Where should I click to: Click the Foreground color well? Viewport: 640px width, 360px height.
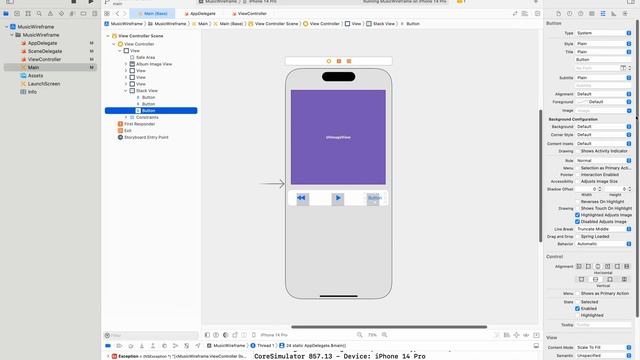[x=582, y=102]
